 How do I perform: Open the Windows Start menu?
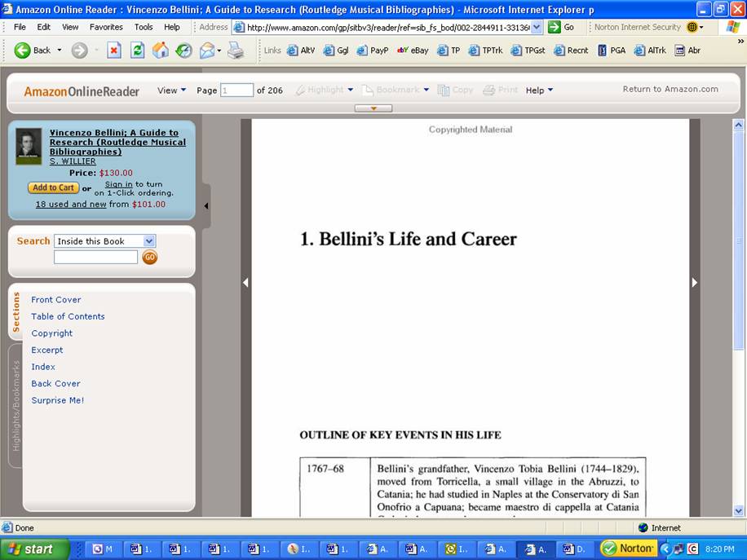click(29, 549)
